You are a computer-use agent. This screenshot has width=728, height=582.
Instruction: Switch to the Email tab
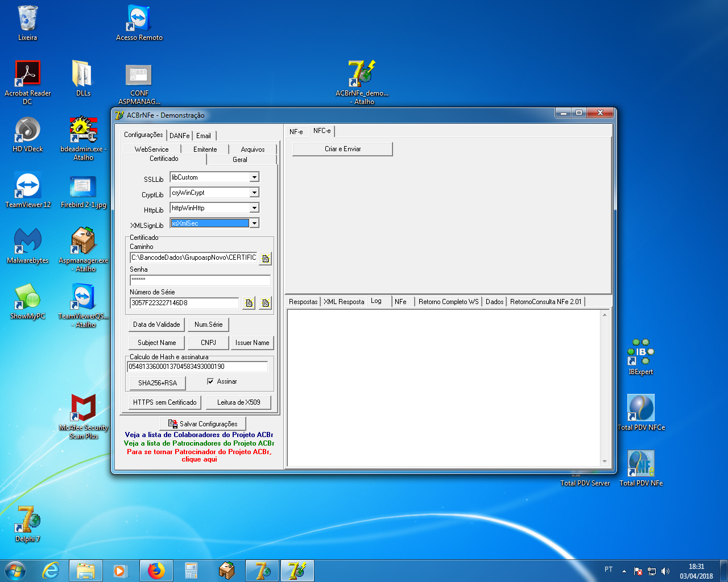pos(204,136)
